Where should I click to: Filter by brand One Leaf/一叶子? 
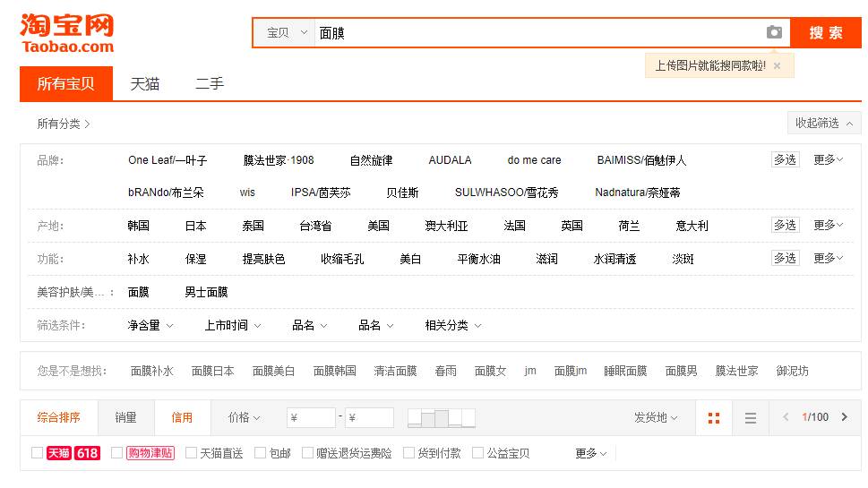pyautogui.click(x=168, y=160)
